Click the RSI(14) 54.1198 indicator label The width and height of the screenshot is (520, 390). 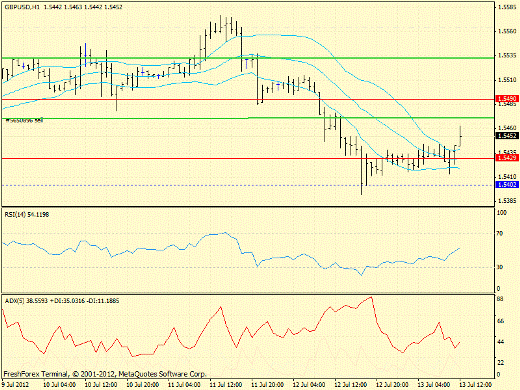pos(27,215)
